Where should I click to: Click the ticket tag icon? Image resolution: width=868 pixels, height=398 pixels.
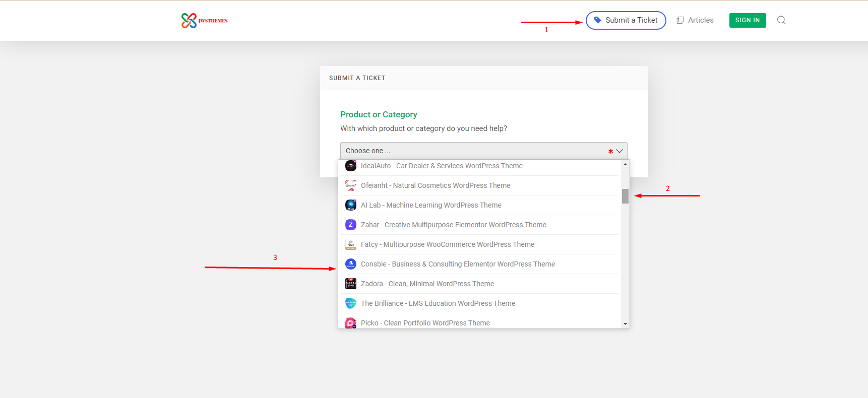click(598, 20)
